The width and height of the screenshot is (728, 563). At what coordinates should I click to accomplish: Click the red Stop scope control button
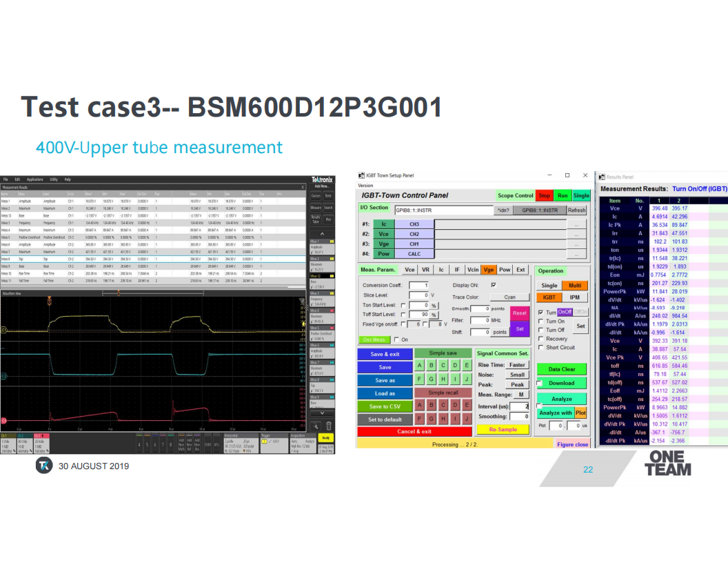click(545, 195)
